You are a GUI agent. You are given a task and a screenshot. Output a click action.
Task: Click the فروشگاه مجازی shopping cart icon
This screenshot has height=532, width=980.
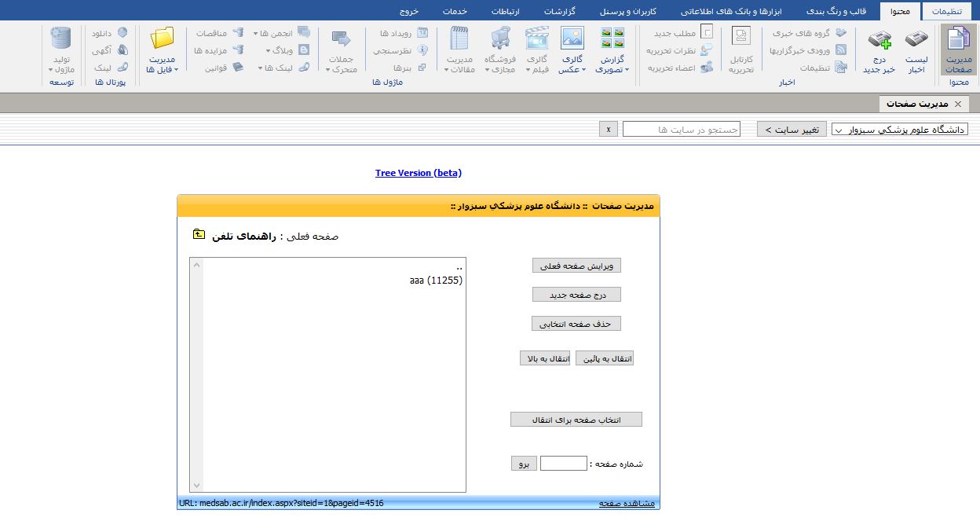[500, 38]
